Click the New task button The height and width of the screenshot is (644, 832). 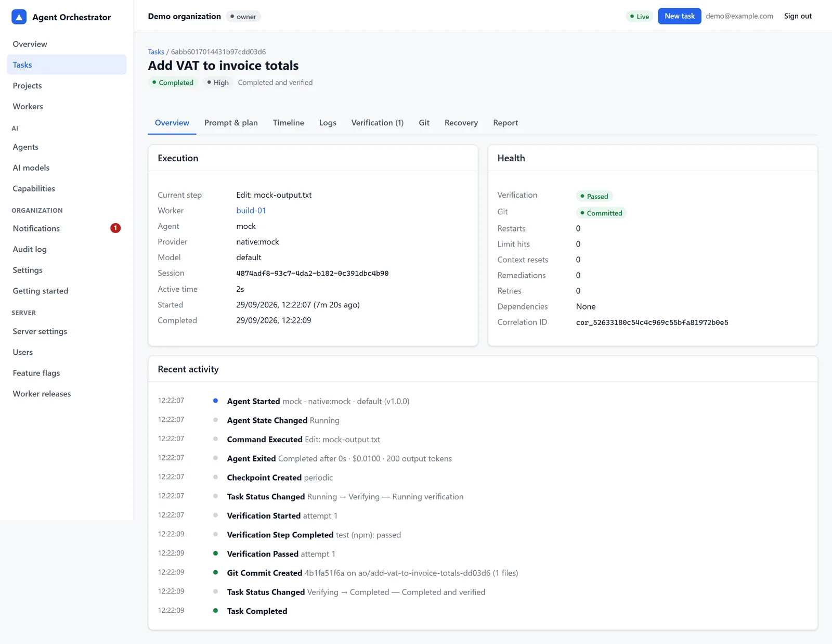pyautogui.click(x=679, y=16)
